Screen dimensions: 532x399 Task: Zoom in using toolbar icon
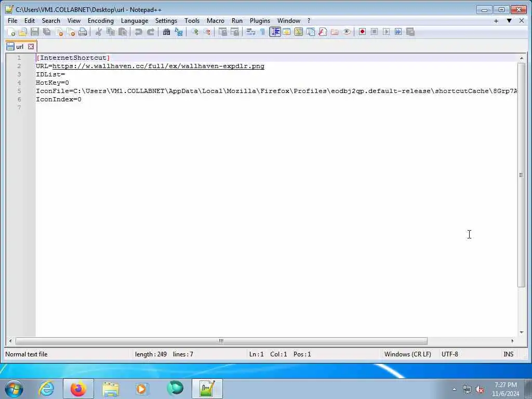pyautogui.click(x=195, y=32)
